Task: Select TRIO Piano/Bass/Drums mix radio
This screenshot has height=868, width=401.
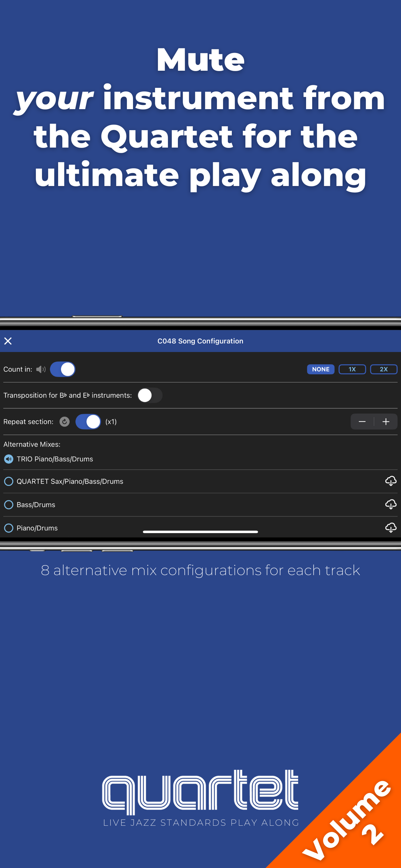Action: point(9,459)
